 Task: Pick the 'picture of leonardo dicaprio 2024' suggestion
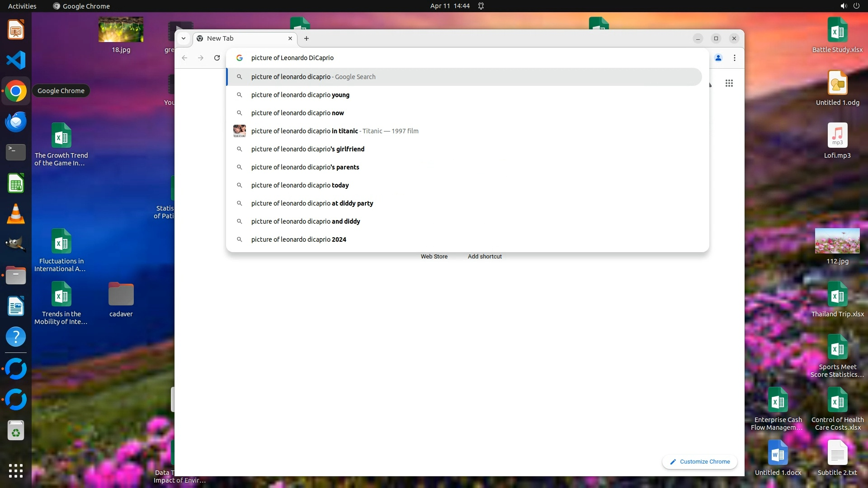298,239
